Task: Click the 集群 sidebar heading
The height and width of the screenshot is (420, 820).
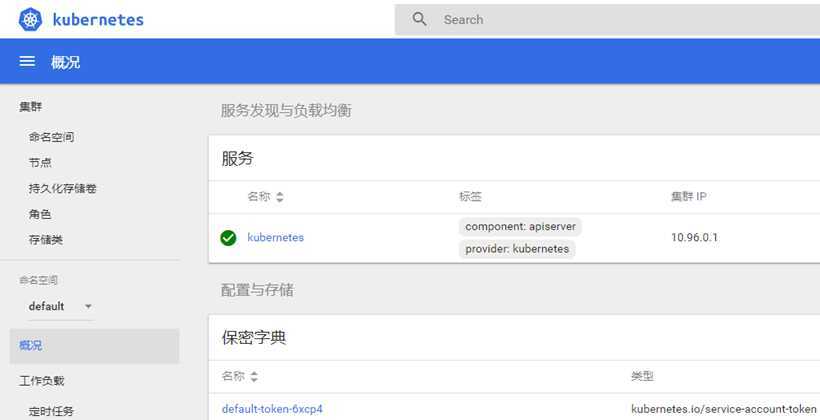Action: [x=30, y=107]
